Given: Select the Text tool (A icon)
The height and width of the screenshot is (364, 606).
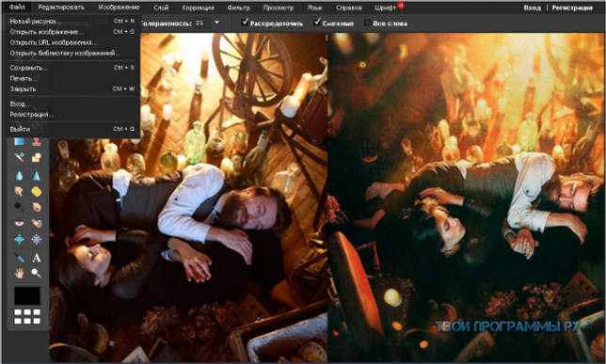Looking at the screenshot, I should (x=37, y=258).
